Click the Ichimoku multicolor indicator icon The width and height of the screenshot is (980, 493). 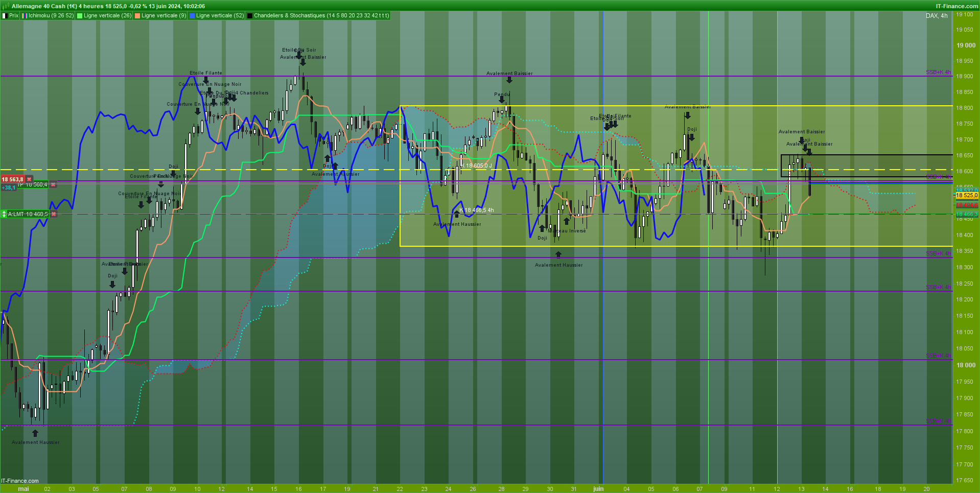25,16
